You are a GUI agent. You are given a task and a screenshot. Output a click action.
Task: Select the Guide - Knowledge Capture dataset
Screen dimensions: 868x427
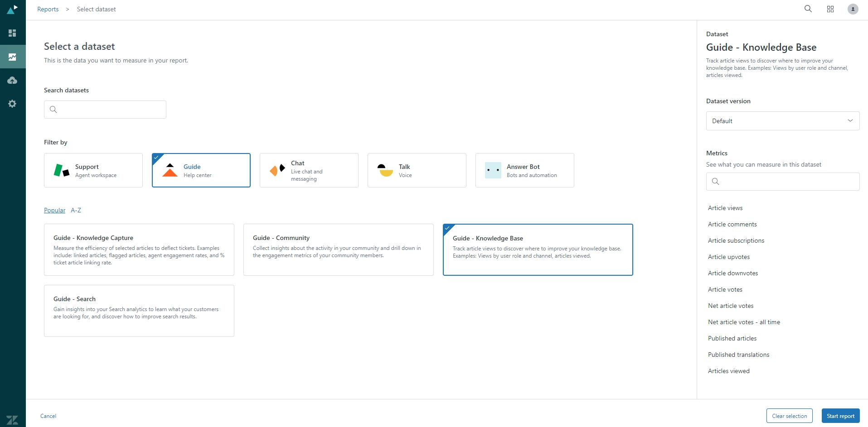click(x=139, y=249)
